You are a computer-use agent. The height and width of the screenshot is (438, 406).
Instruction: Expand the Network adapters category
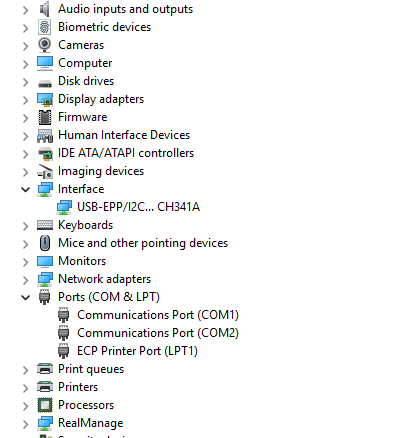point(25,280)
